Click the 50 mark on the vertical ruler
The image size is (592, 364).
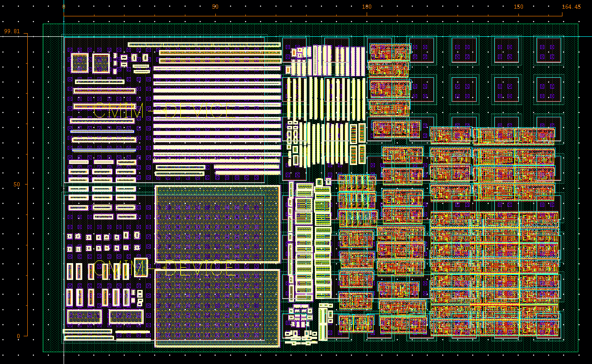coord(17,184)
